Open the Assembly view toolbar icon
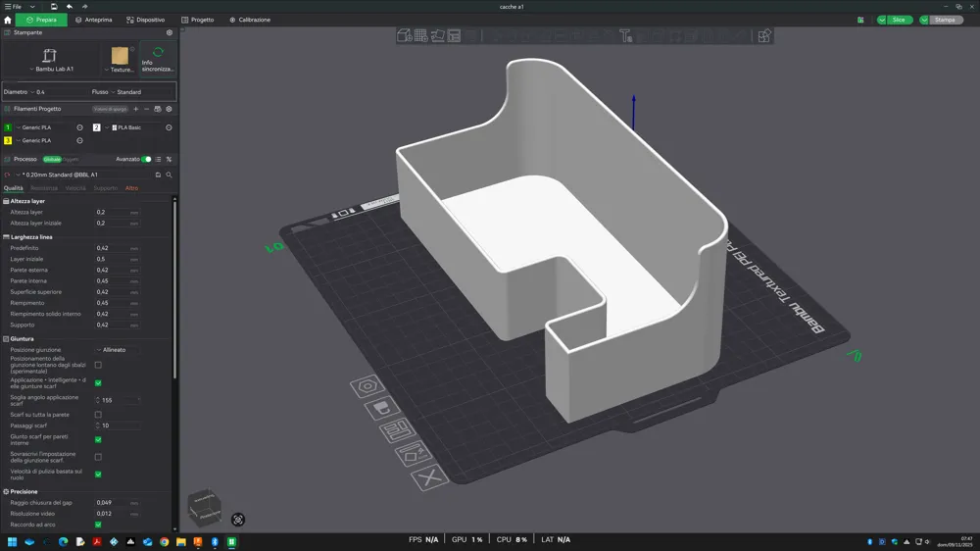980x551 pixels. 764,35
